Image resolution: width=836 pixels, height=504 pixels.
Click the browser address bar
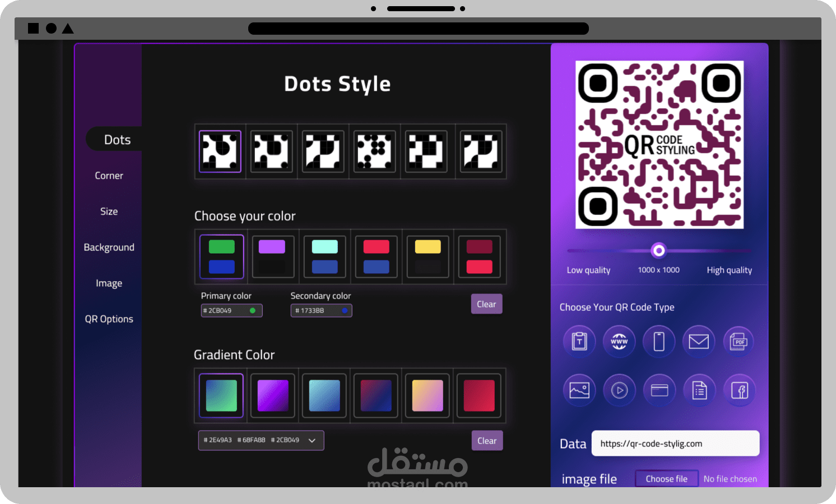(419, 29)
